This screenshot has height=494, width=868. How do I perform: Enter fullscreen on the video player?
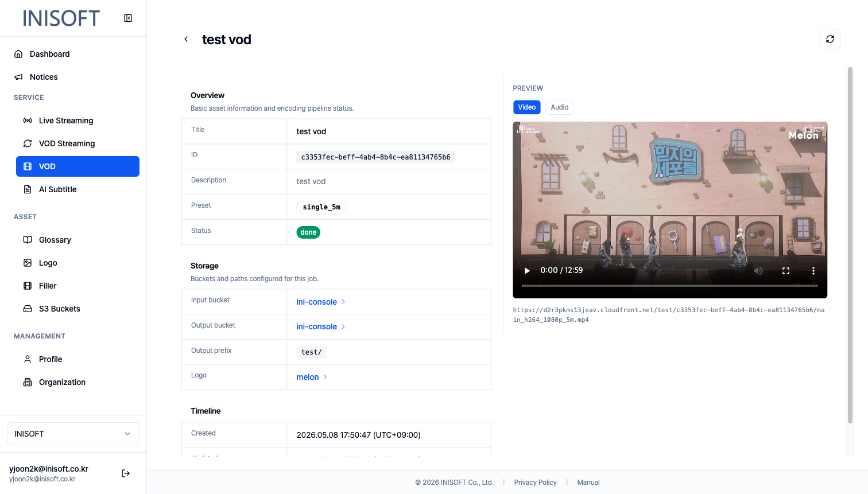pos(786,271)
